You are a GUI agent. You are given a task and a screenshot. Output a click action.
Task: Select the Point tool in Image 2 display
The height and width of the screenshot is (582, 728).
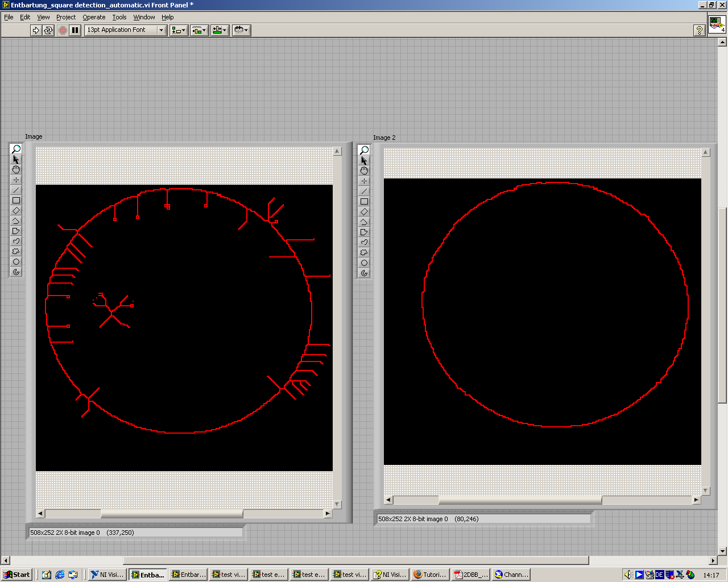click(364, 181)
